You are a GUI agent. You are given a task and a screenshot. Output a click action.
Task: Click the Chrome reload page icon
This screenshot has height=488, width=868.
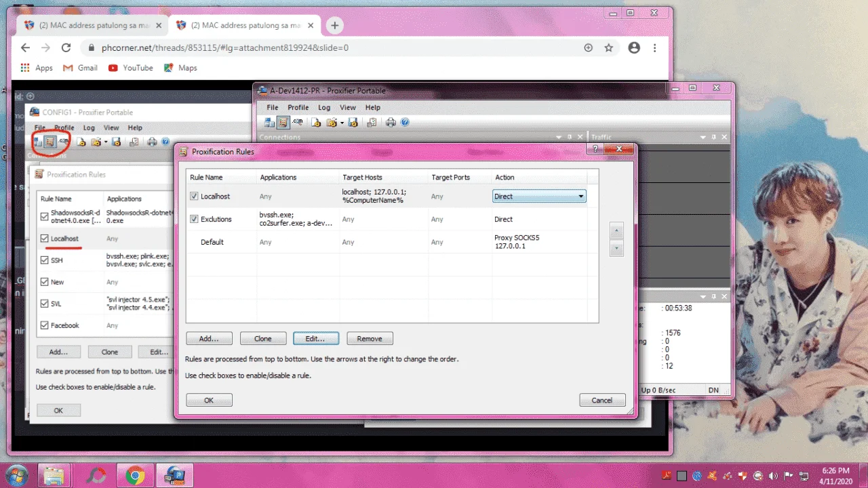pyautogui.click(x=66, y=48)
